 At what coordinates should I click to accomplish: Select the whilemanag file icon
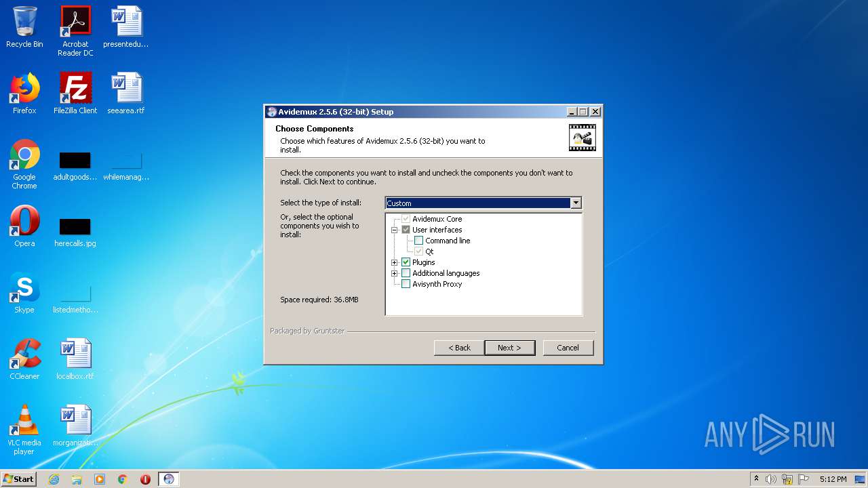click(126, 167)
